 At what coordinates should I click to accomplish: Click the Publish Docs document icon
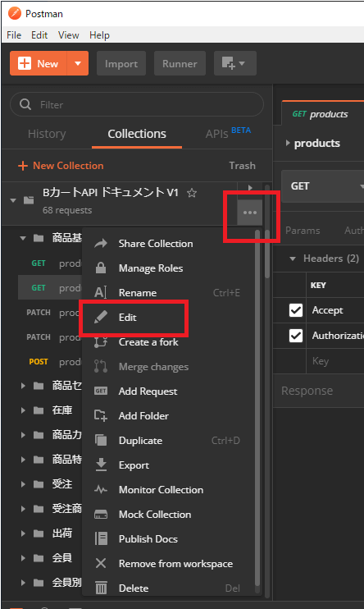coord(101,538)
